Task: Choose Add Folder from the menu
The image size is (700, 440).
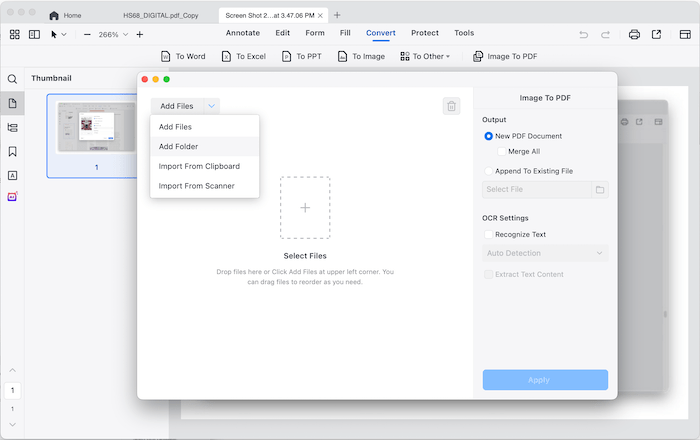Action: (178, 147)
